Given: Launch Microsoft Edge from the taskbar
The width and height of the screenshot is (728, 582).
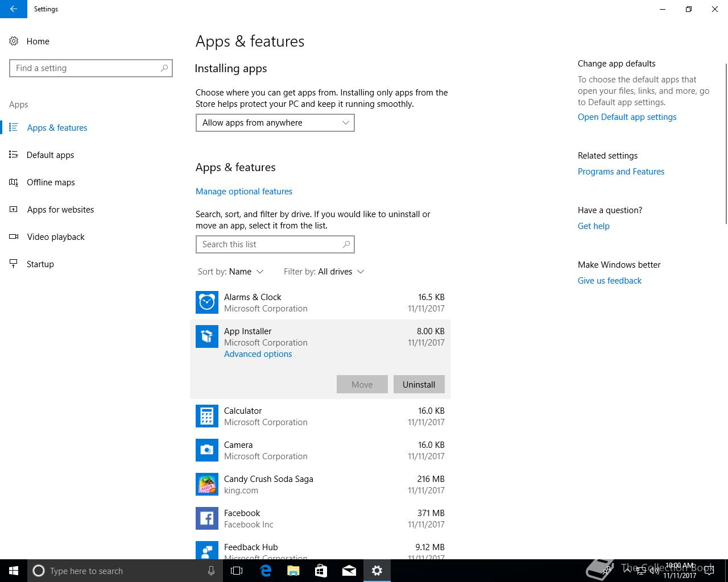Looking at the screenshot, I should tap(266, 571).
